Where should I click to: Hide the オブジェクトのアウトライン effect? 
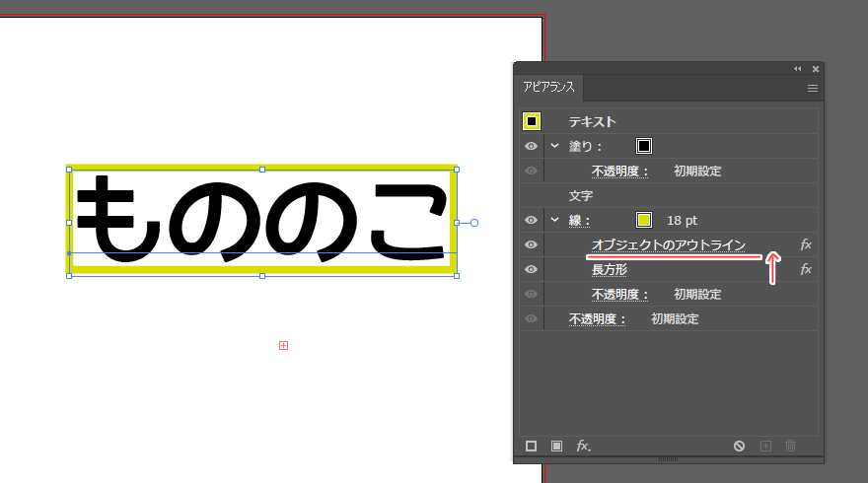pyautogui.click(x=532, y=244)
